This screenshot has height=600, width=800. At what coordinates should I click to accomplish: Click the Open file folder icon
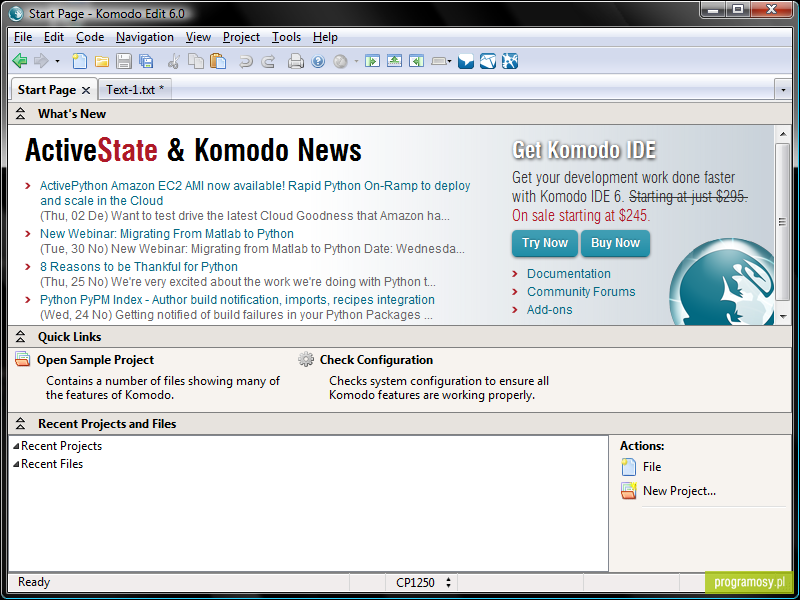[102, 62]
